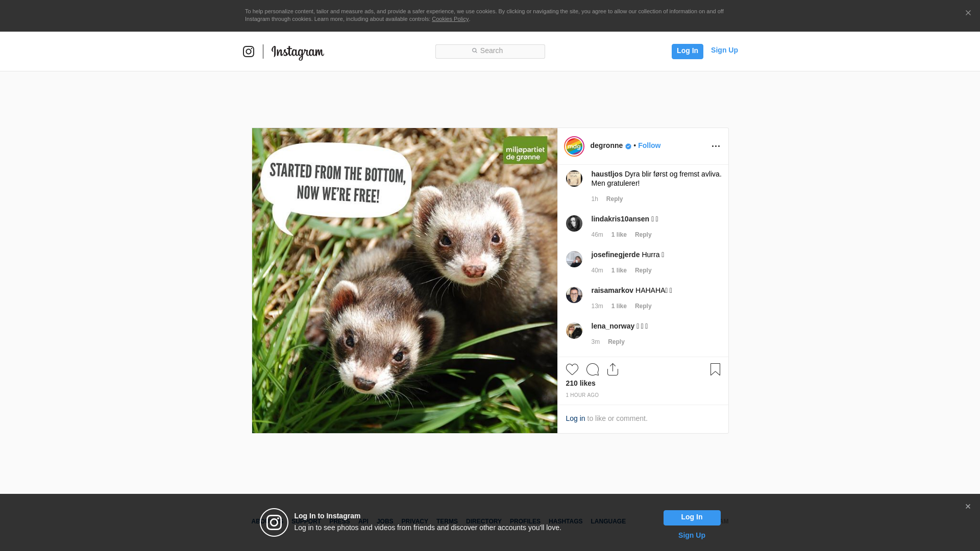Click the share post icon
Screen dimensions: 980x551
coord(612,369)
